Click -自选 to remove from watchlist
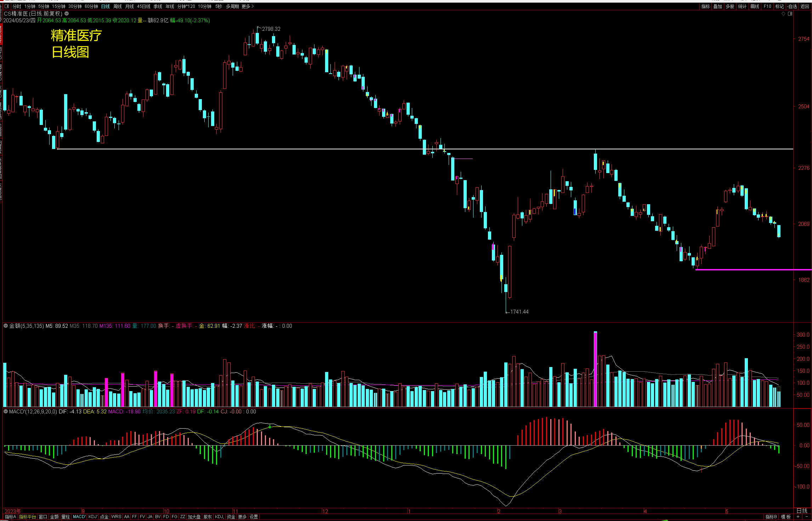The width and height of the screenshot is (812, 521). pyautogui.click(x=793, y=6)
